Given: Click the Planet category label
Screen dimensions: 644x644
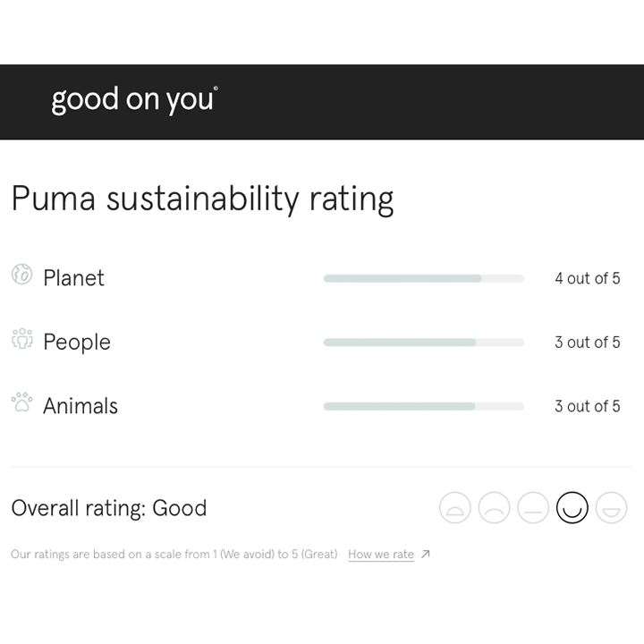Looking at the screenshot, I should [73, 278].
